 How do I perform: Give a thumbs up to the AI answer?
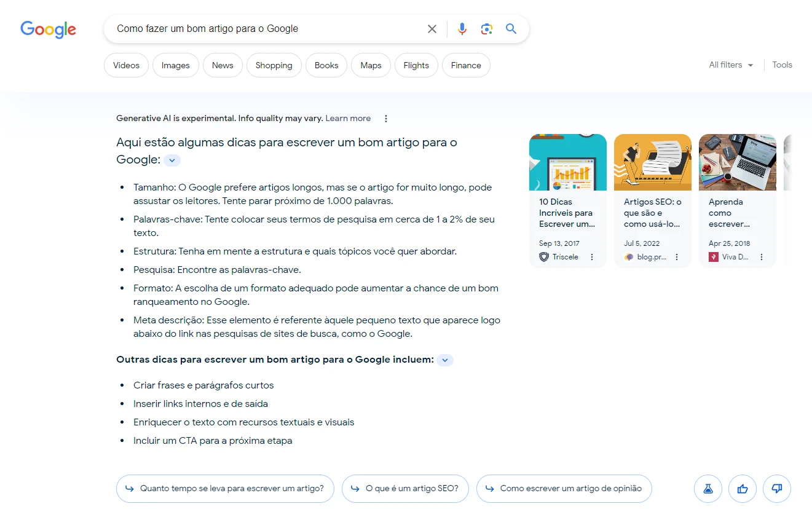[x=743, y=489]
